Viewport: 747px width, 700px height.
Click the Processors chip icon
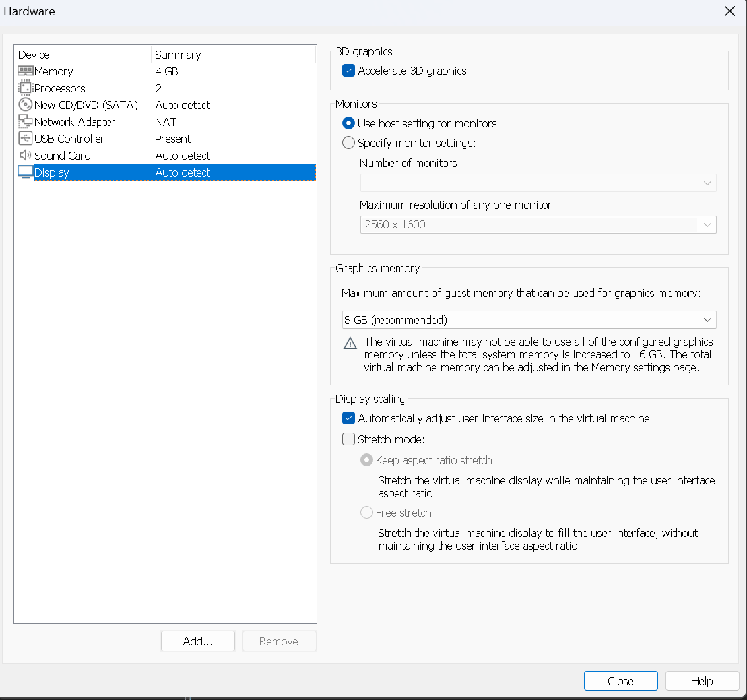point(25,88)
